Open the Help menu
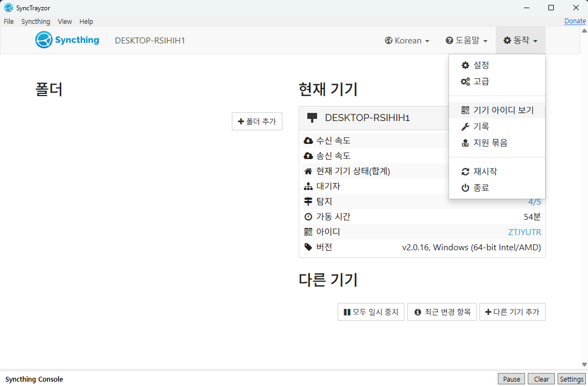Screen dimensions: 588x386 [86, 21]
